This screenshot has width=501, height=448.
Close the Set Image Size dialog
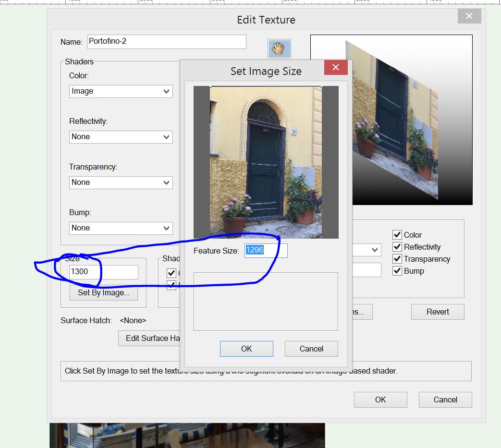click(336, 68)
